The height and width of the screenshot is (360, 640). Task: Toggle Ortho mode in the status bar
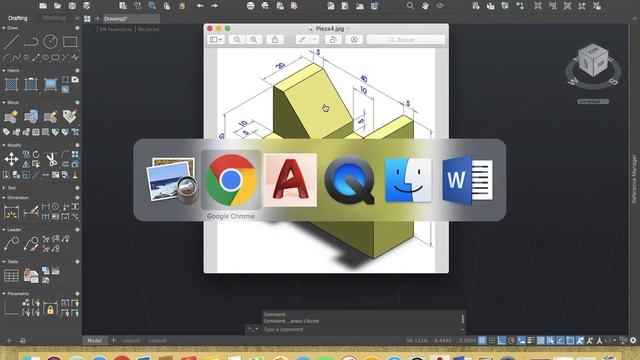point(502,340)
